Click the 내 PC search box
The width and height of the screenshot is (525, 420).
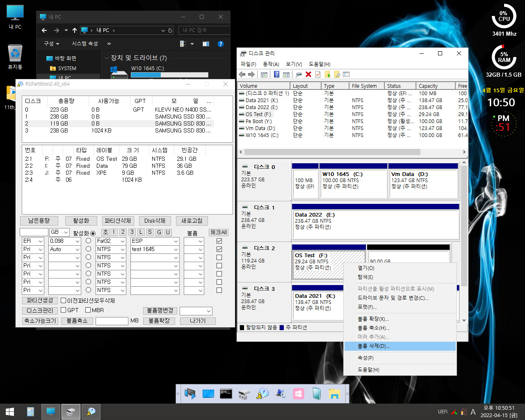pos(204,30)
